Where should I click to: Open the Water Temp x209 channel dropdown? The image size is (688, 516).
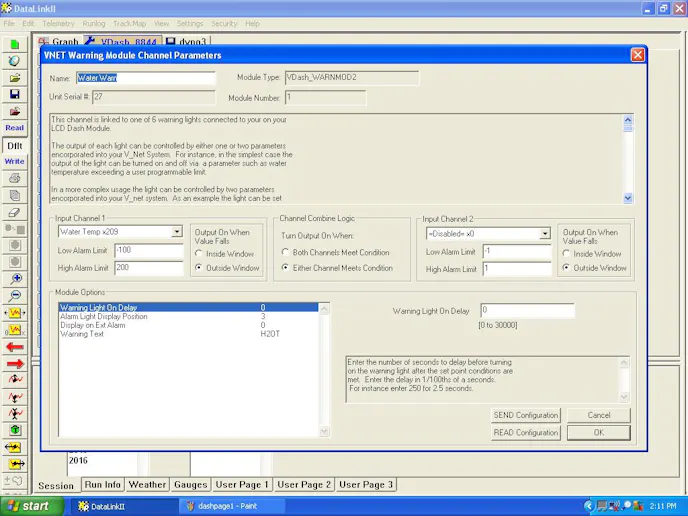coord(177,232)
